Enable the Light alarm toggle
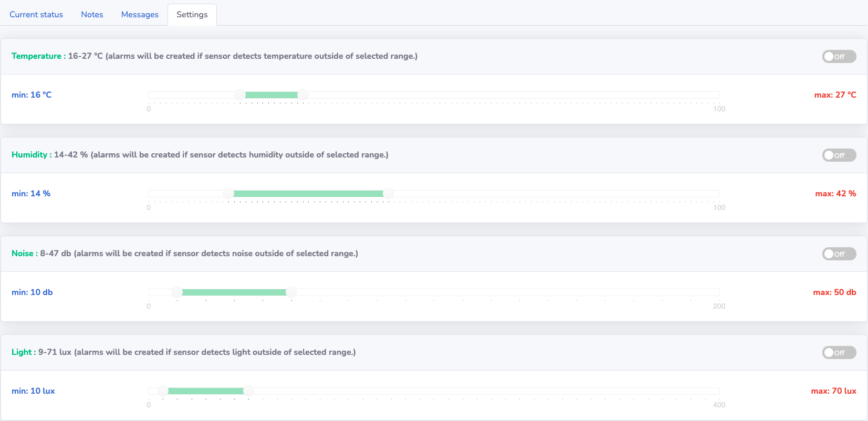 (x=839, y=353)
